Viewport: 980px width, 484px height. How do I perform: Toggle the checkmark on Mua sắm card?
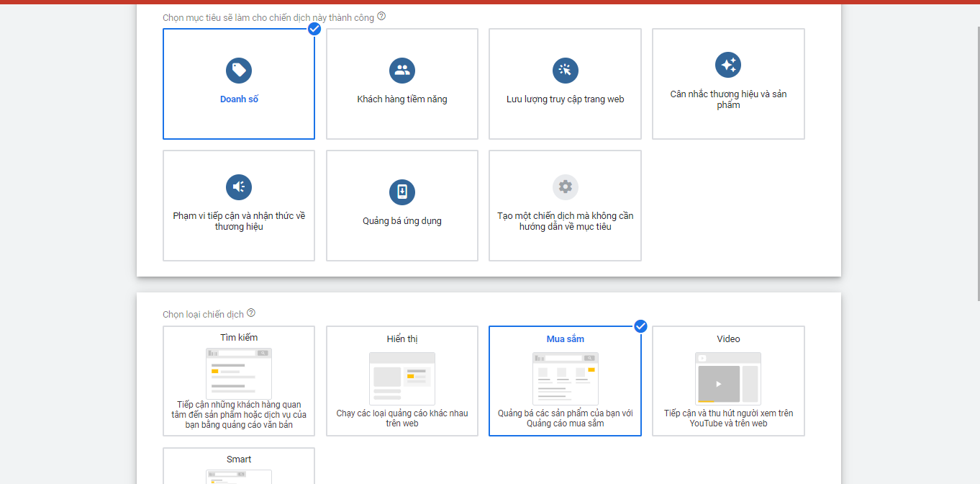click(640, 326)
